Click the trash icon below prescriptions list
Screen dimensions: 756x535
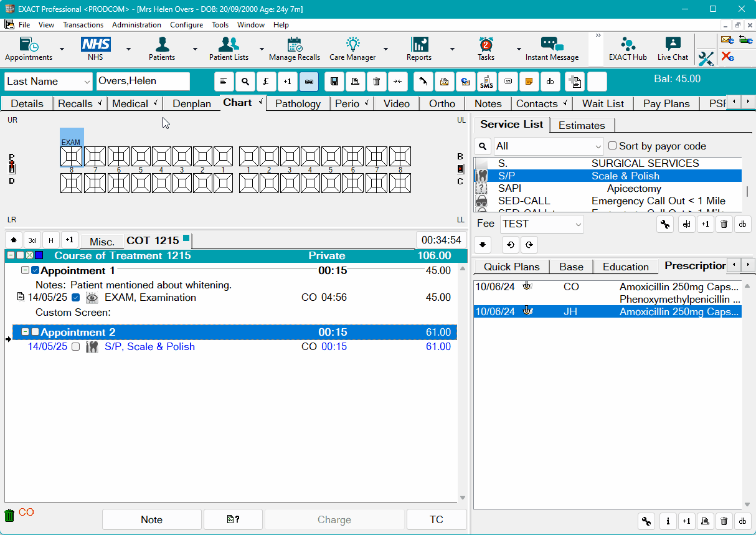724,521
